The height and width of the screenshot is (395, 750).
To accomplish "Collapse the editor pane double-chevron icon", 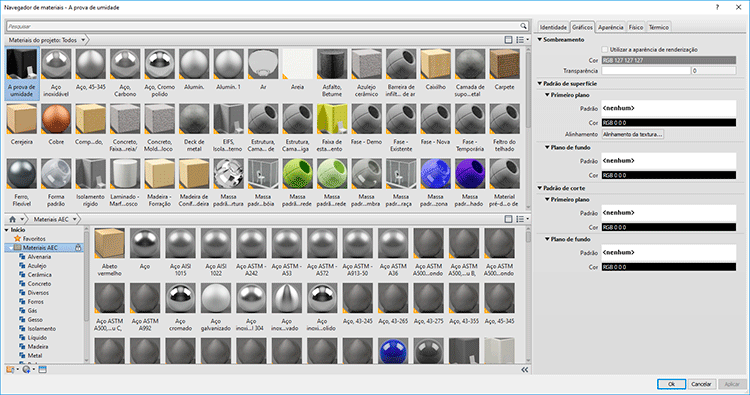I will [x=525, y=370].
